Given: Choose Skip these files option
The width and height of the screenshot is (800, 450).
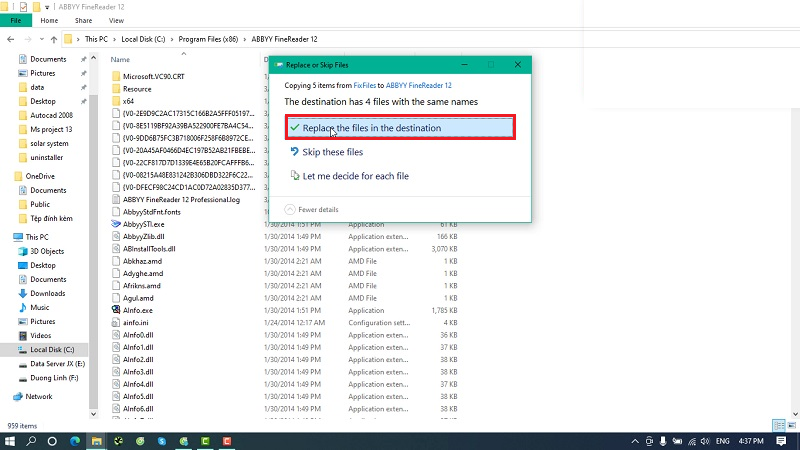Looking at the screenshot, I should click(x=332, y=152).
